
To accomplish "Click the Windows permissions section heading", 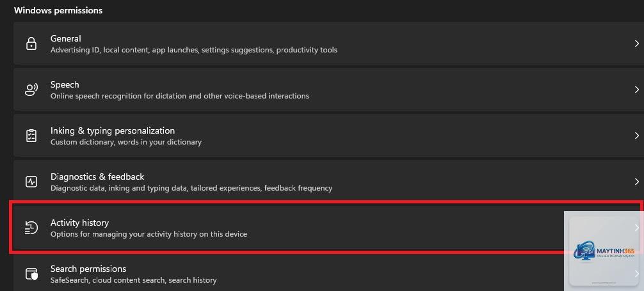I will 58,10.
